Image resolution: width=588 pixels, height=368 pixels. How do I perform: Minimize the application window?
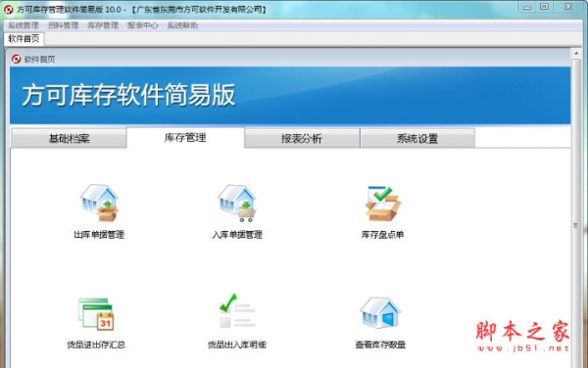click(527, 7)
